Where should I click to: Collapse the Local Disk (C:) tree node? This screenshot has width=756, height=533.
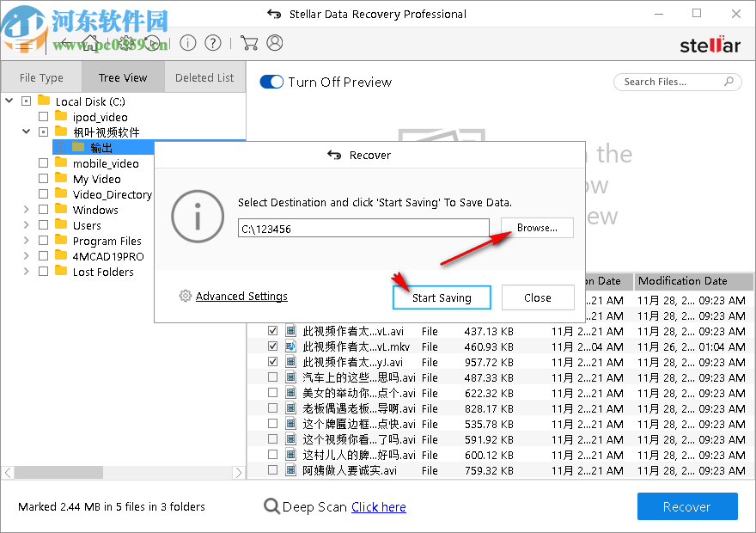point(8,101)
